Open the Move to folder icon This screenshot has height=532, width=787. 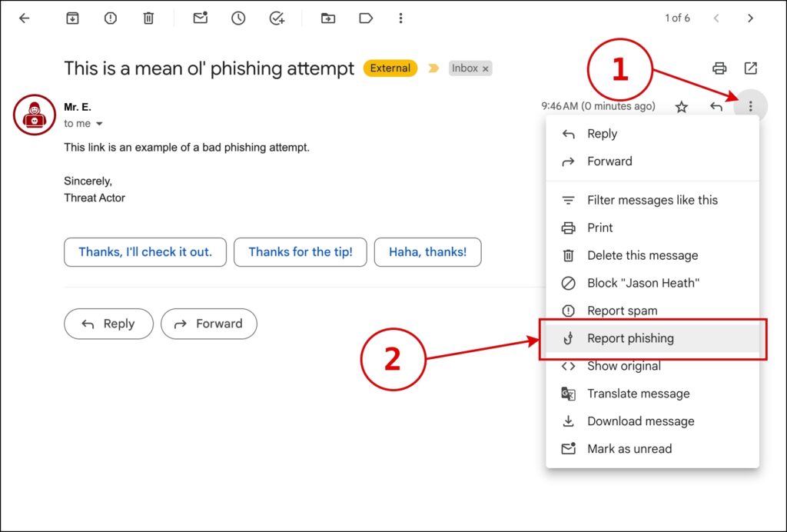pos(328,18)
